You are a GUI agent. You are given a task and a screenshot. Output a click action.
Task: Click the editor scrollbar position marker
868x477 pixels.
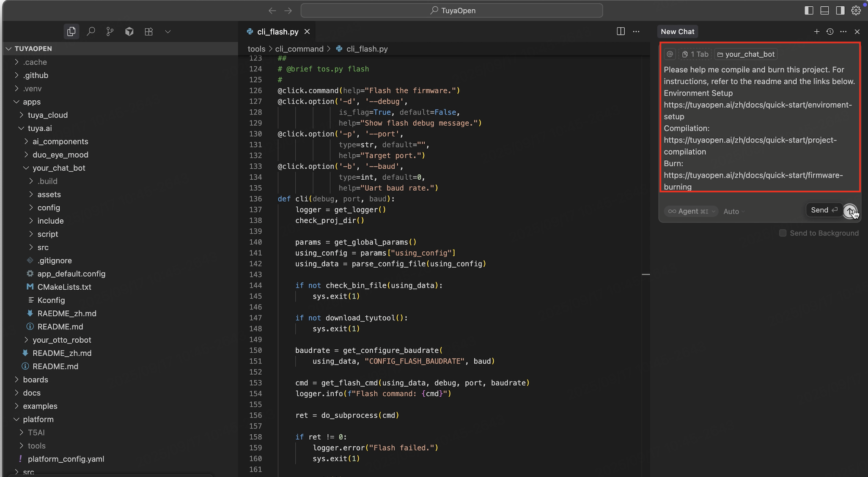click(x=646, y=274)
